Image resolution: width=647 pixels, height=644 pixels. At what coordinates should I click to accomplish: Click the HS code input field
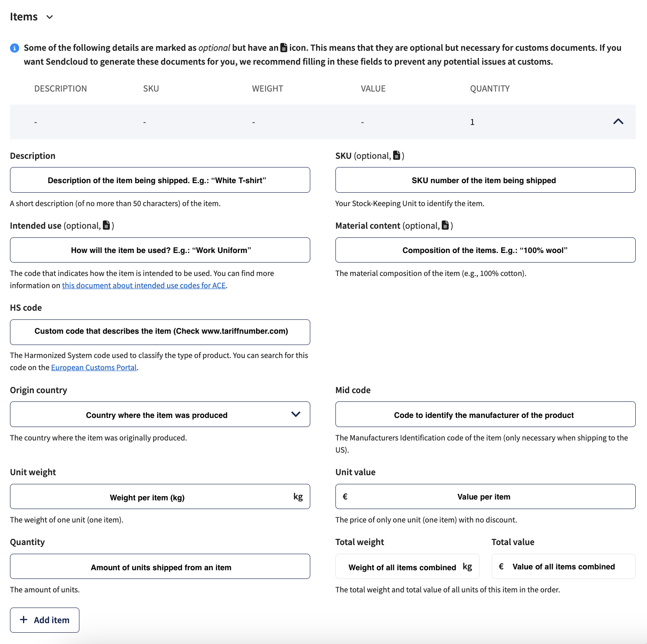click(160, 331)
